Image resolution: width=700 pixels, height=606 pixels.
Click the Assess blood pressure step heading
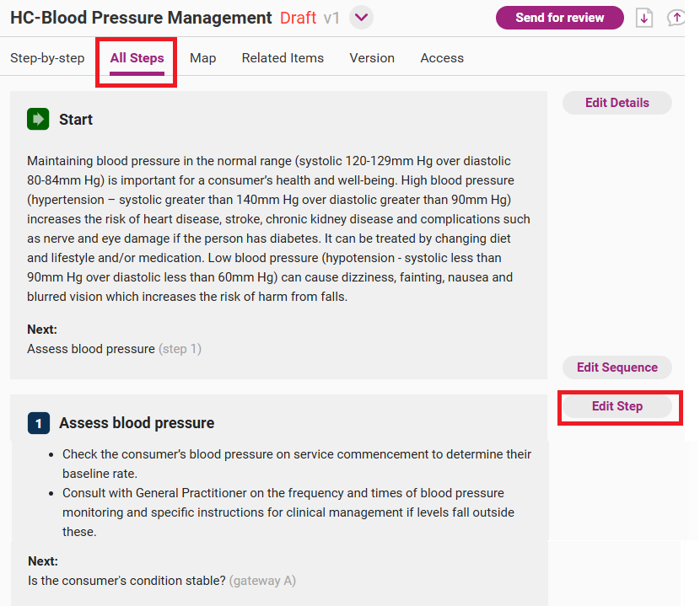[137, 423]
